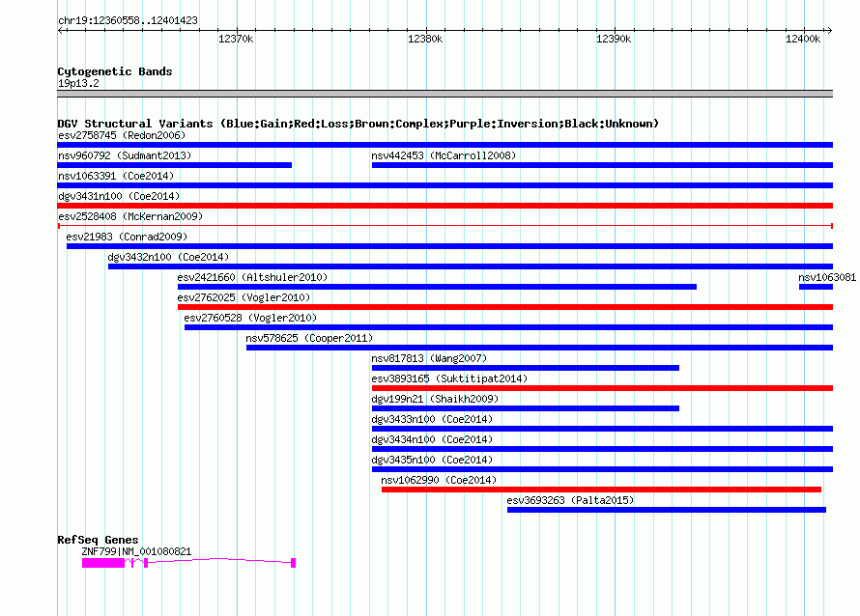Select the esv2528408 (McKernan2009) label
860x616 pixels.
[130, 216]
